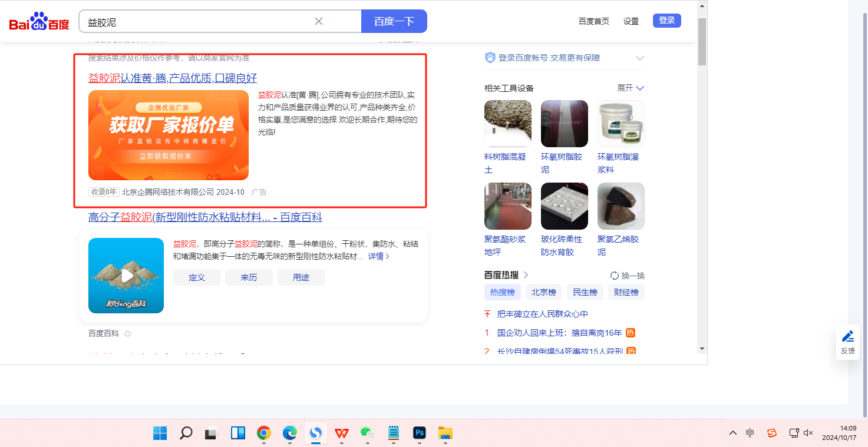Screen dimensions: 868x447
Task: Open hot search 国企劝人回来上班：擅自离岗16年
Action: pos(560,333)
